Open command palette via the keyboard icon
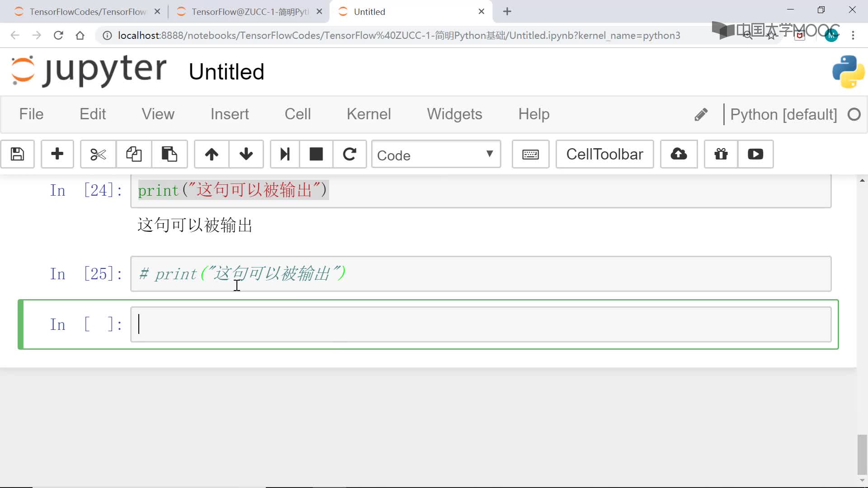Viewport: 868px width, 488px height. click(x=530, y=155)
